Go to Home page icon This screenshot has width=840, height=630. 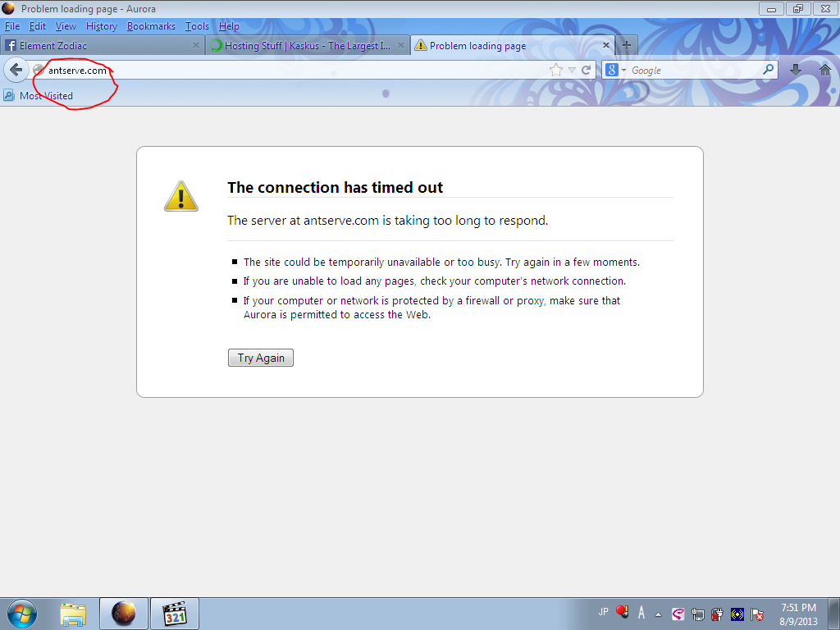click(825, 70)
